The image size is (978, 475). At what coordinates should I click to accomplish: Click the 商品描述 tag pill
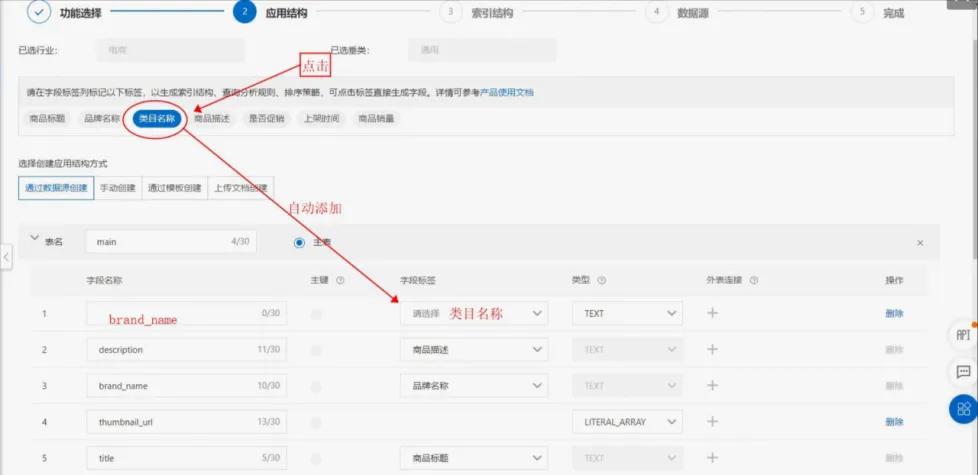pyautogui.click(x=211, y=118)
